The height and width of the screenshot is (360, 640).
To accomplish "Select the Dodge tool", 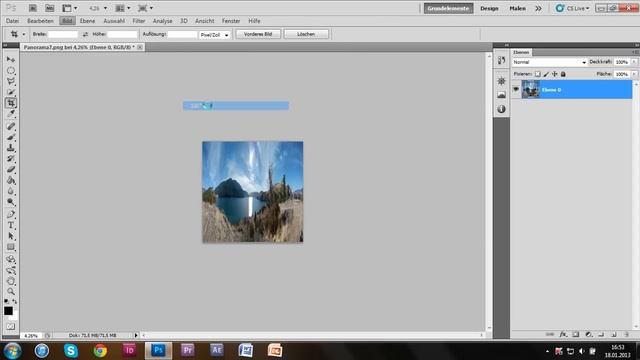I will coord(11,202).
